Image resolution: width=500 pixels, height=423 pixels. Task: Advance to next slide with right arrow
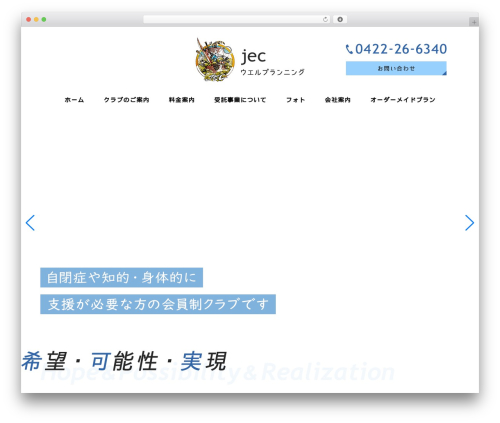[469, 223]
